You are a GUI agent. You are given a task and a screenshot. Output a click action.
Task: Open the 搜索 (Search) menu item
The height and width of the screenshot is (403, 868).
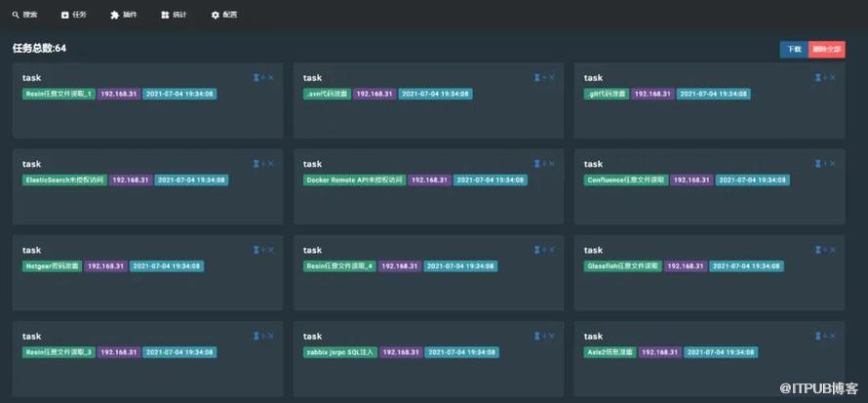24,15
